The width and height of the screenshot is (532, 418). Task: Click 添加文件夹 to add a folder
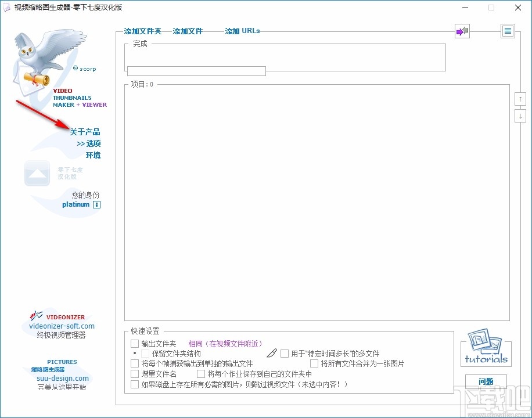pos(142,31)
